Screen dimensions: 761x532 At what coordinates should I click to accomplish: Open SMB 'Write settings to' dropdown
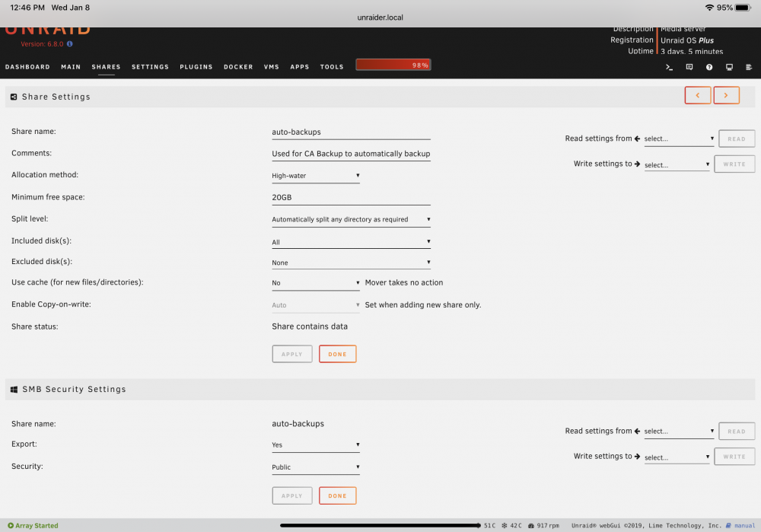point(677,457)
